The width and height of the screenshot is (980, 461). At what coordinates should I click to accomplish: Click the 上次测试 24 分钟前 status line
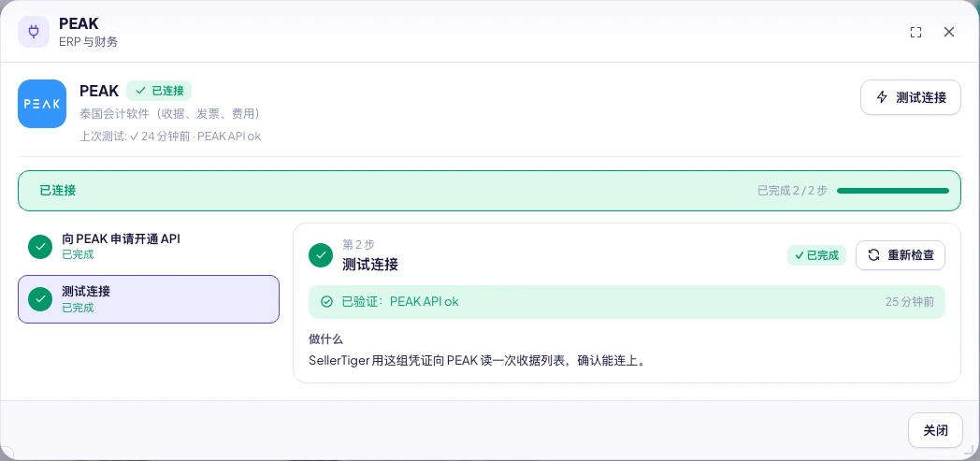point(170,137)
